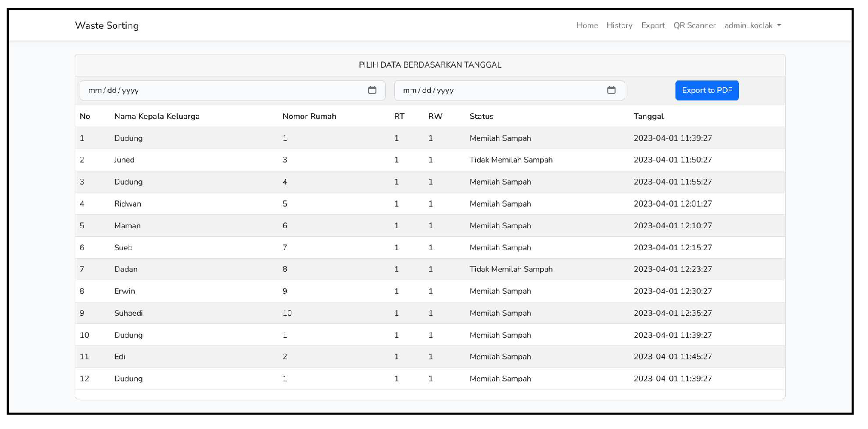
Task: Select the row for Ridwan
Action: 128,203
